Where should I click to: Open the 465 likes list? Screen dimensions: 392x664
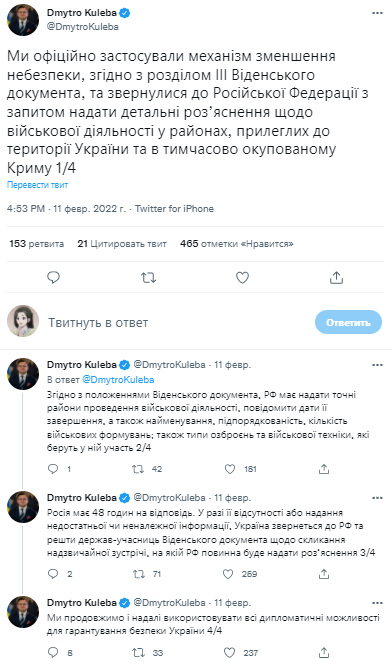pyautogui.click(x=237, y=244)
